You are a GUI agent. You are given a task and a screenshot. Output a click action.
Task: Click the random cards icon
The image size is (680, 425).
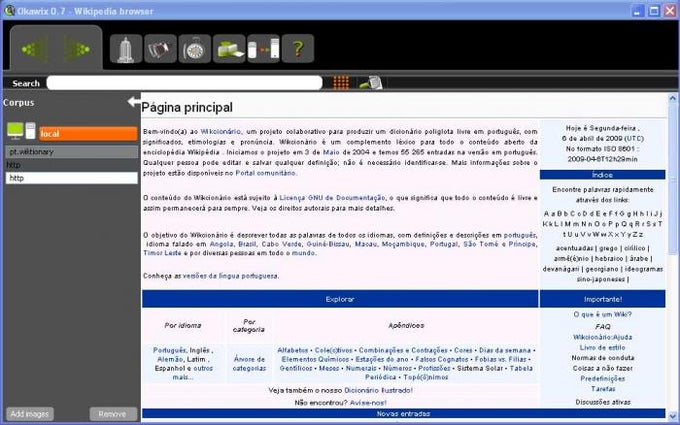pyautogui.click(x=160, y=49)
